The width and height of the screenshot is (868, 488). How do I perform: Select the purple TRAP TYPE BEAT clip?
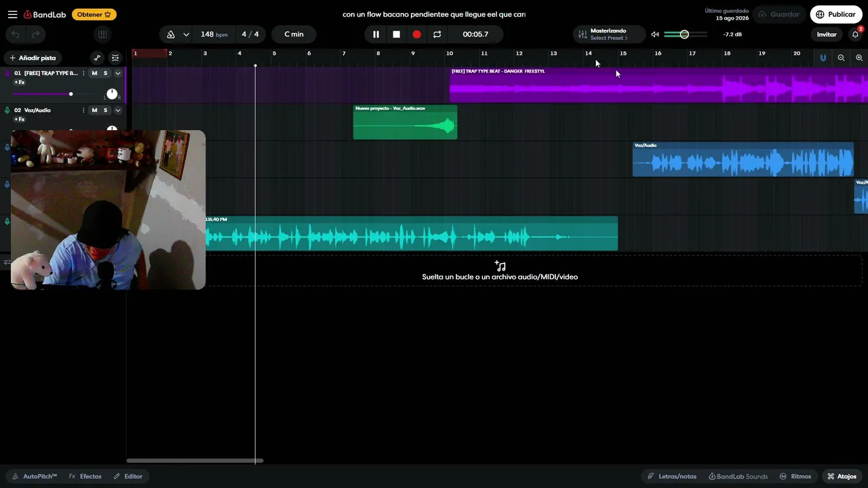coord(658,85)
